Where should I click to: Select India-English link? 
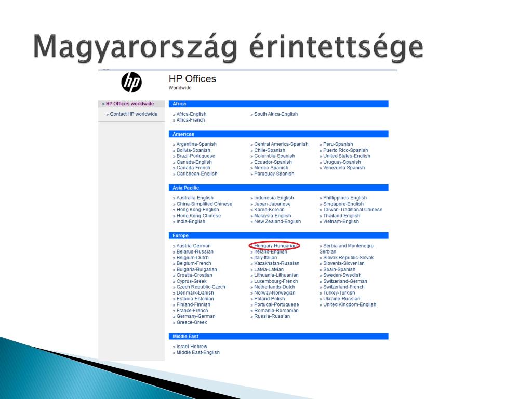pos(191,221)
